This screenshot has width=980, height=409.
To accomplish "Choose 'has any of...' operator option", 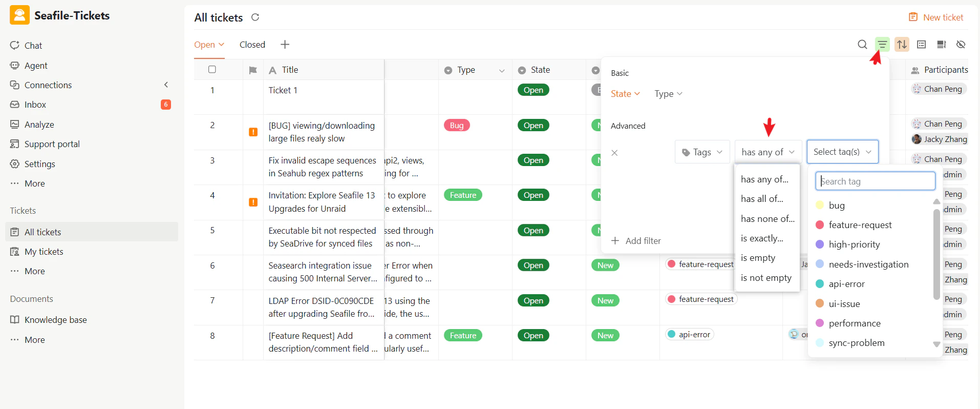I will pos(767,179).
